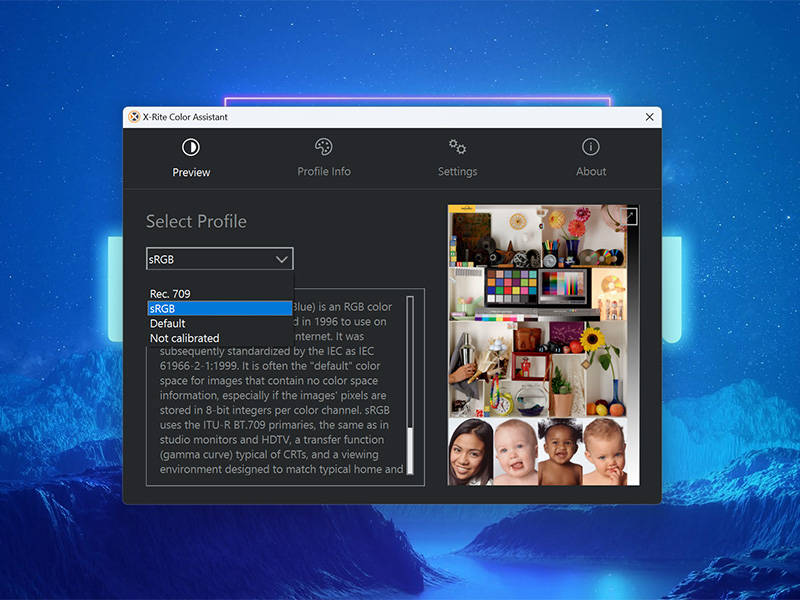This screenshot has height=600, width=800.
Task: Click the sRGB combo box field
Action: [220, 259]
